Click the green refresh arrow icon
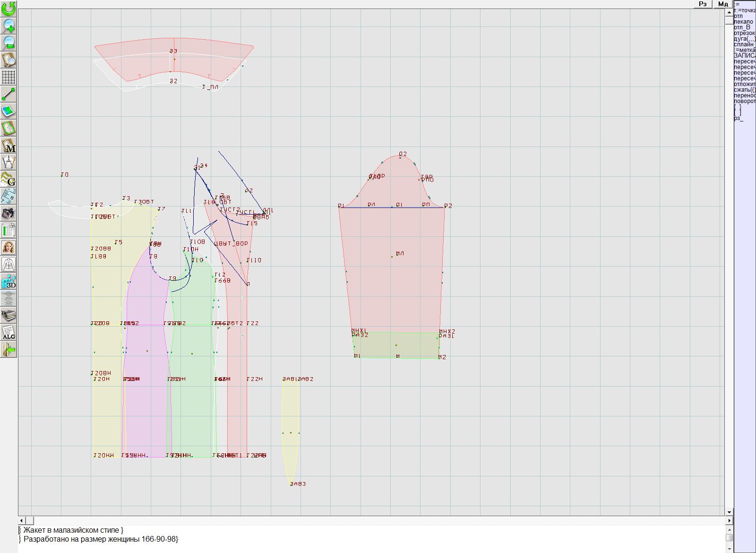 [9, 9]
